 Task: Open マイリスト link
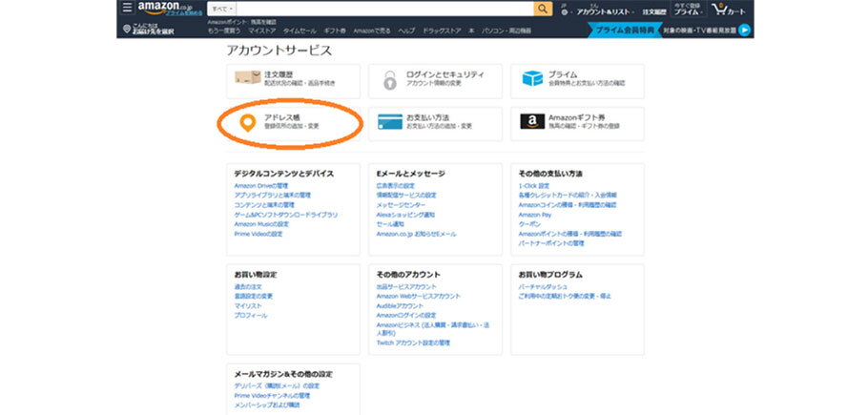pyautogui.click(x=248, y=306)
